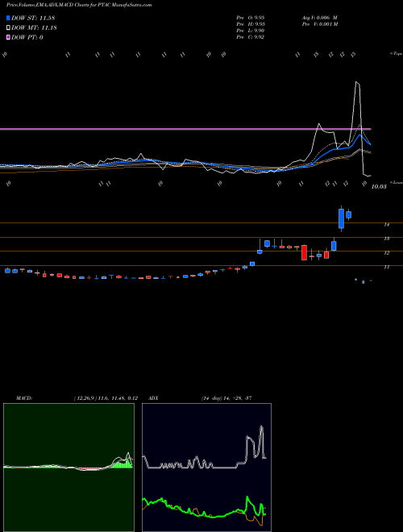Image resolution: width=403 pixels, height=532 pixels.
Task: Click the 'MACD:' panel heading
Action: pos(24,398)
